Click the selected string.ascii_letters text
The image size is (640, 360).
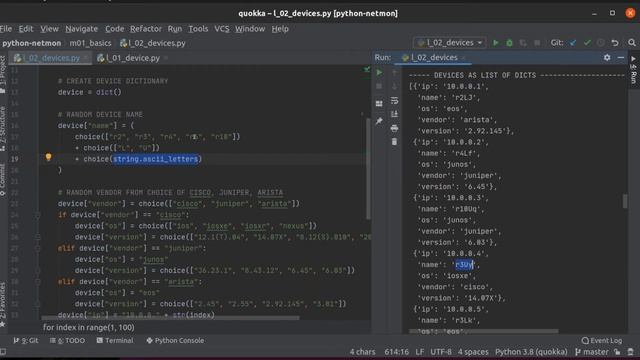[x=156, y=159]
